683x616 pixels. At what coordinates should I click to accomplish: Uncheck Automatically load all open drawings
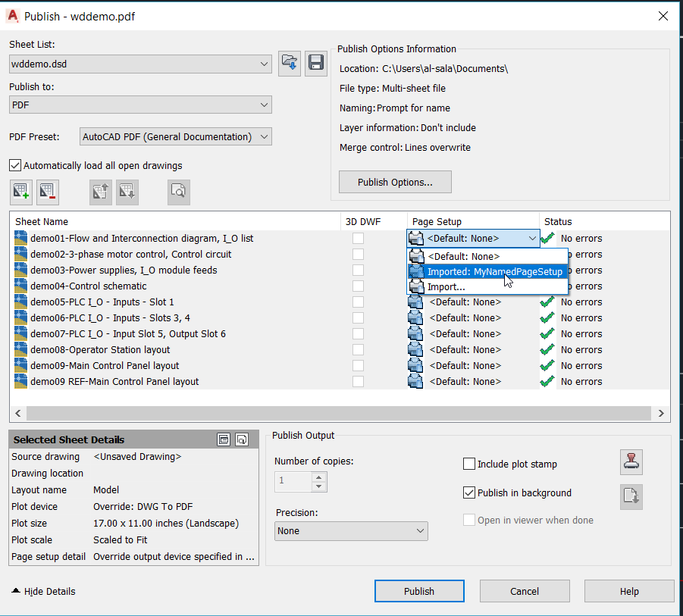point(15,165)
